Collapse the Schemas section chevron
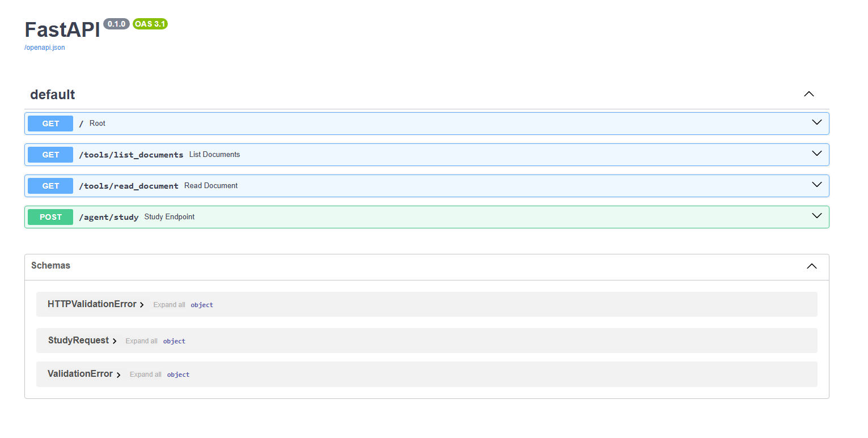Viewport: 868px width, 438px height. [x=811, y=266]
